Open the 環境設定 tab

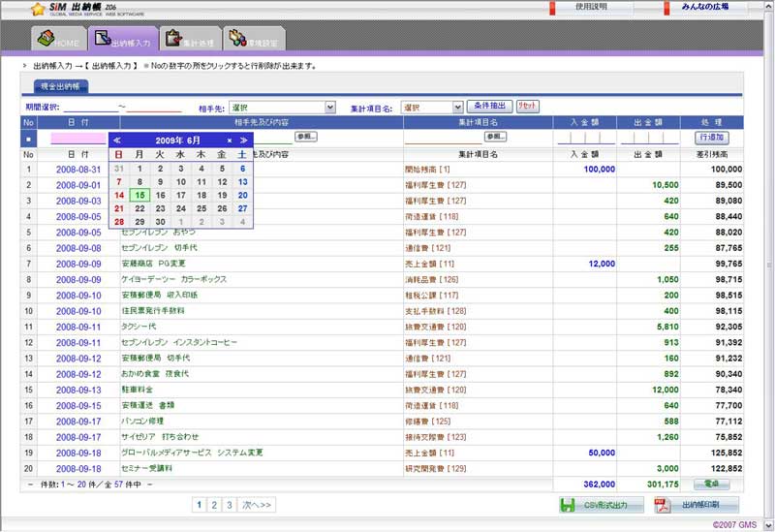click(x=253, y=39)
